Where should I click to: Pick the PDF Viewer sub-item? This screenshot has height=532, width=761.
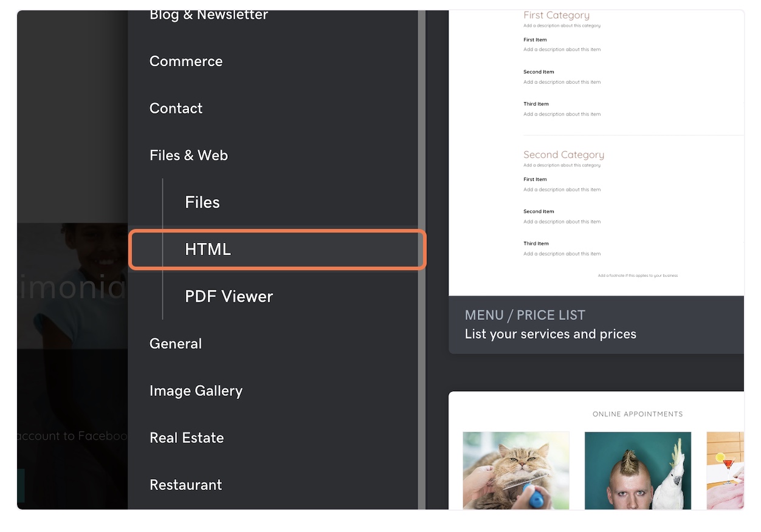(x=229, y=296)
